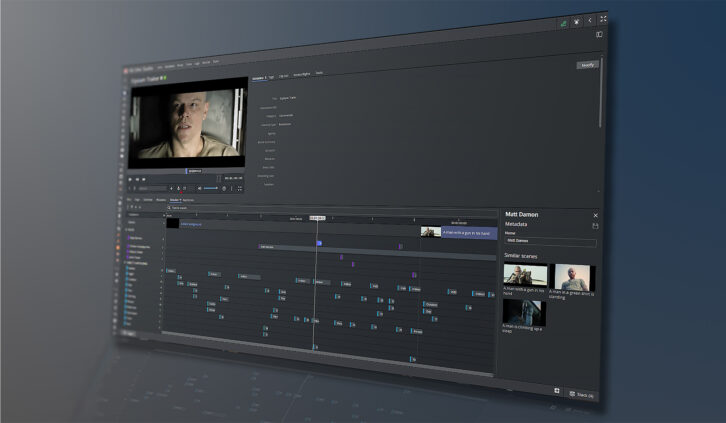Click the save icon in Metadata section
This screenshot has height=423, width=726.
(x=595, y=226)
